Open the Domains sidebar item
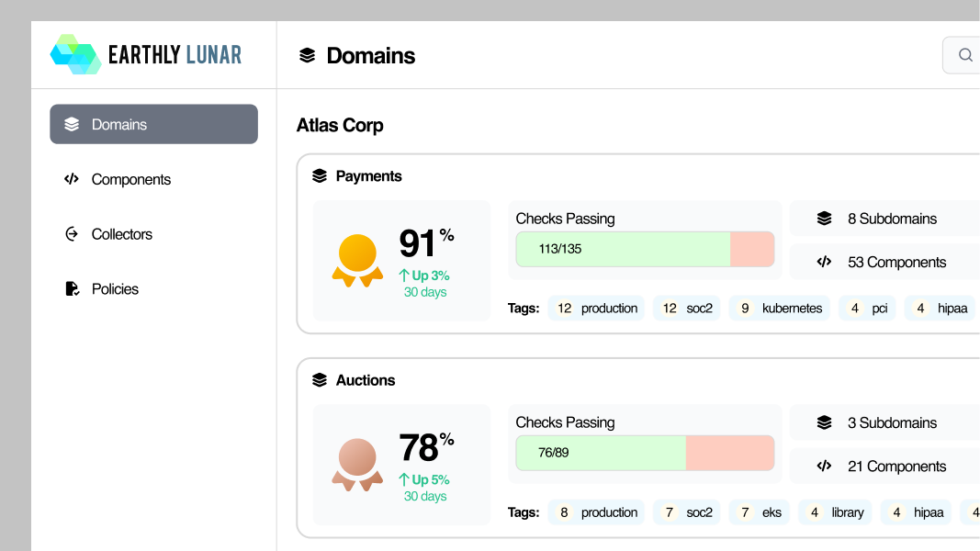This screenshot has height=551, width=980. tap(153, 124)
